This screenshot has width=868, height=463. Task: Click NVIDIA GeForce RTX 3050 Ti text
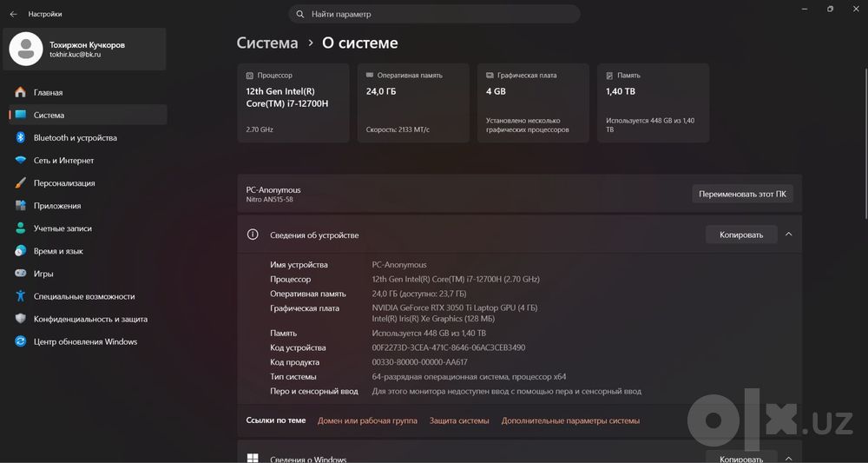click(455, 308)
